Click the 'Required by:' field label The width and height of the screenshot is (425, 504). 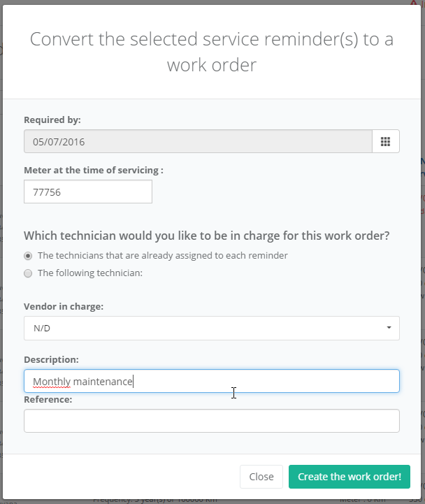[52, 120]
